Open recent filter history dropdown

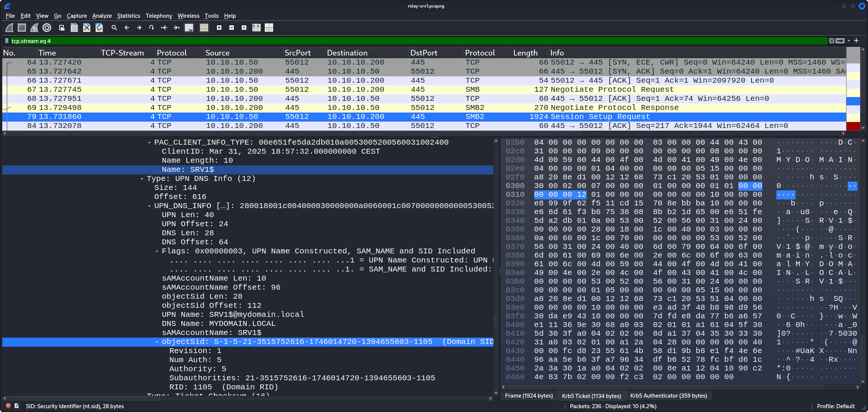(x=849, y=41)
